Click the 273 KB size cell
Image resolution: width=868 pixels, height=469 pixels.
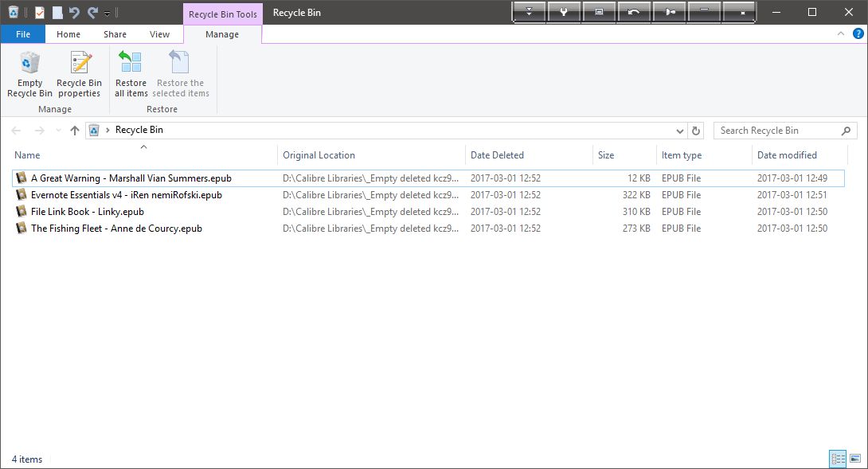point(636,229)
